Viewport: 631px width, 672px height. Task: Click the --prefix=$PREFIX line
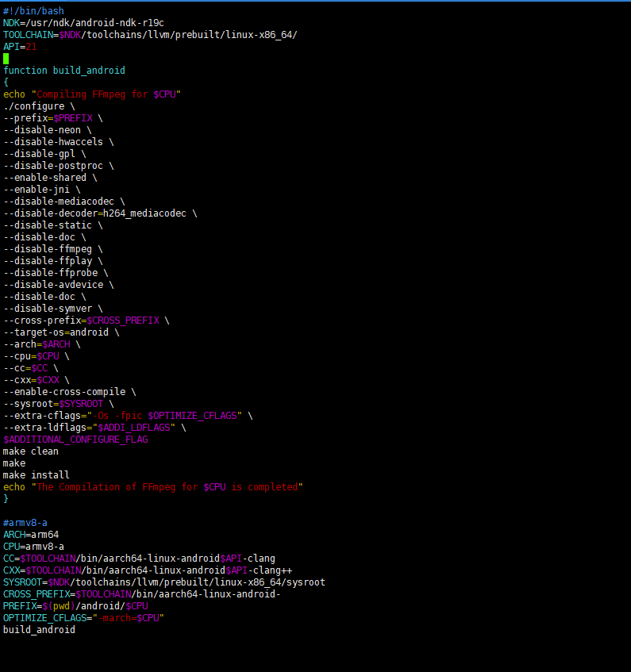tap(53, 118)
